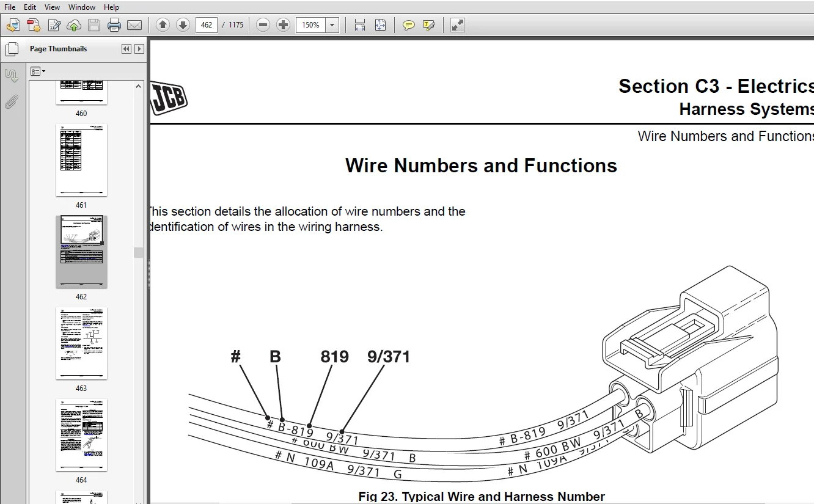
Task: Select page 460 thumbnail
Action: (x=81, y=92)
